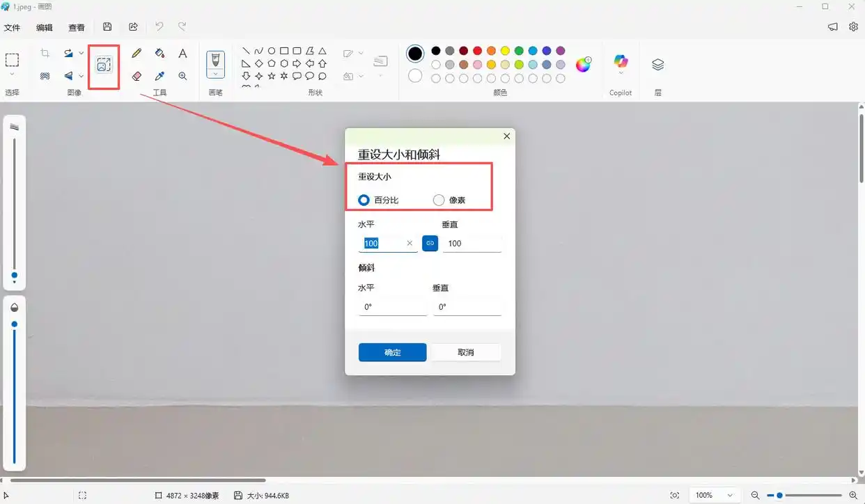This screenshot has width=865, height=504.
Task: Select the black Color 1 circle
Action: 415,53
